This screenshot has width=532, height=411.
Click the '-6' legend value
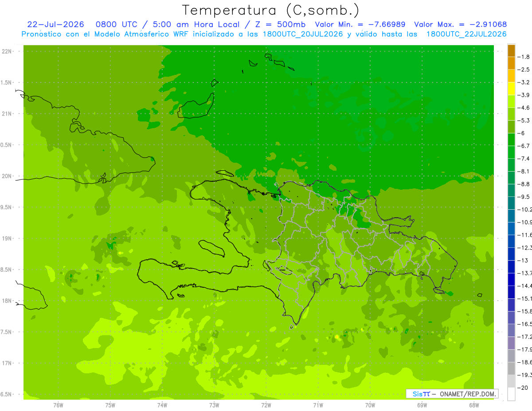521,133
